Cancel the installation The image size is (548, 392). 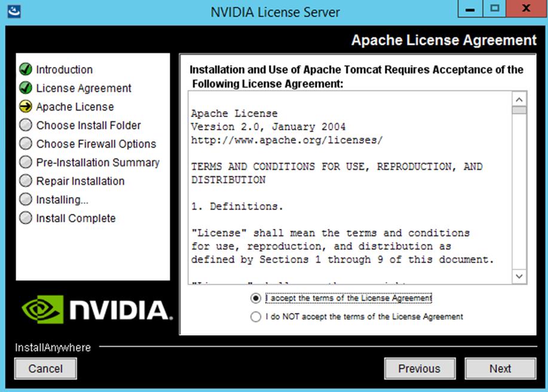click(45, 369)
